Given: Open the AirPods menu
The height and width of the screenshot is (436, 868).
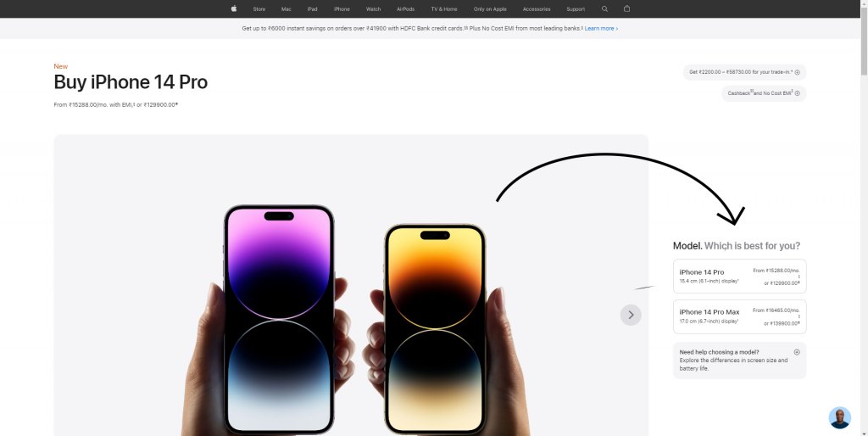Looking at the screenshot, I should [405, 8].
